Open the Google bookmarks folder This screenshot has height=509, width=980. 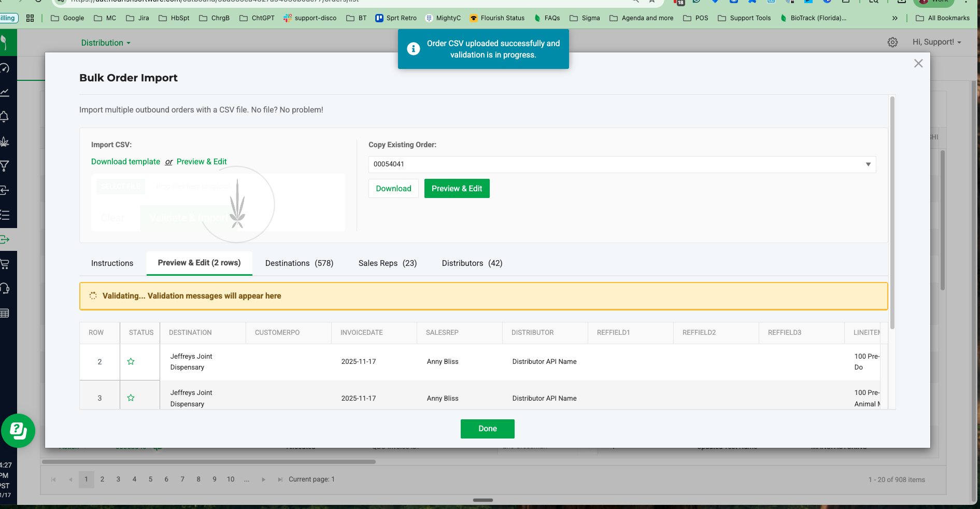click(x=67, y=18)
